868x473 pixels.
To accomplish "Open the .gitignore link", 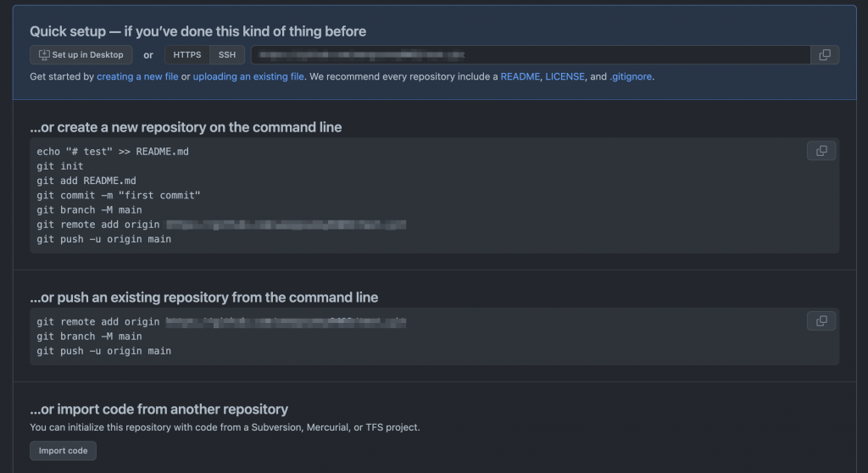I will [631, 76].
